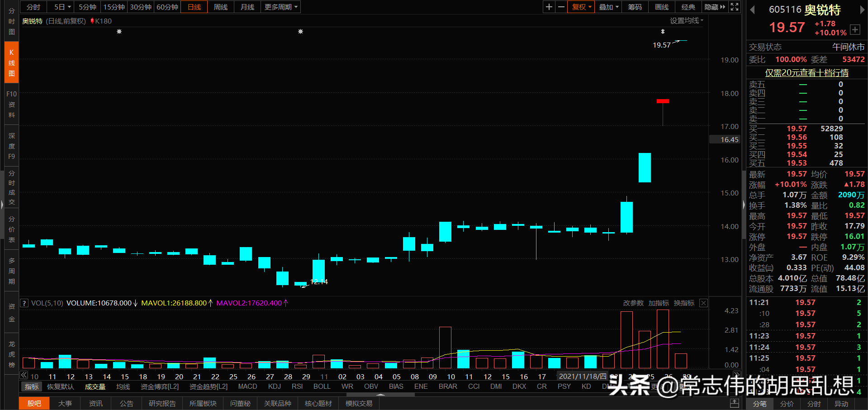Select the 画线 drawing tool
The width and height of the screenshot is (868, 410).
(x=661, y=7)
